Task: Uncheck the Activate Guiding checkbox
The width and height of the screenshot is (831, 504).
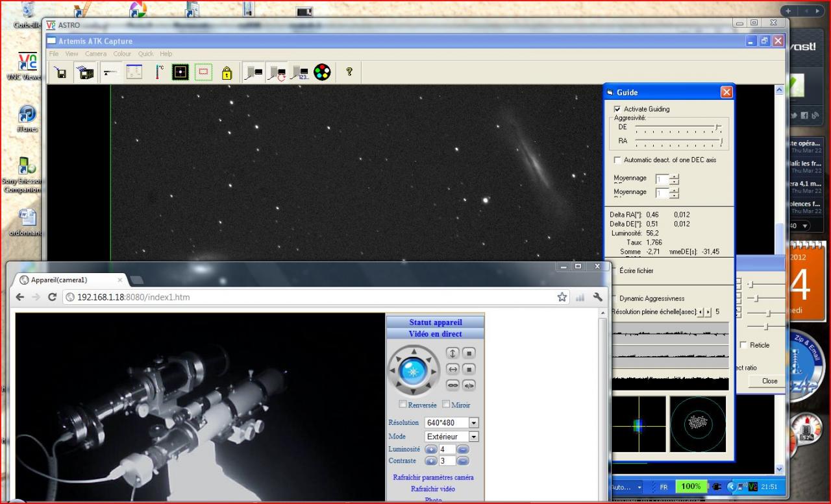Action: pyautogui.click(x=617, y=109)
